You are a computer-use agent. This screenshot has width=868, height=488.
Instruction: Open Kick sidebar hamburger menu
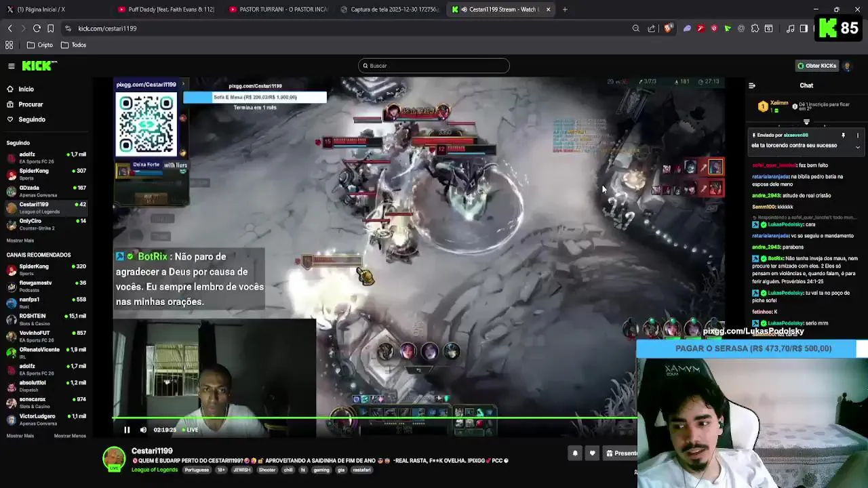12,66
